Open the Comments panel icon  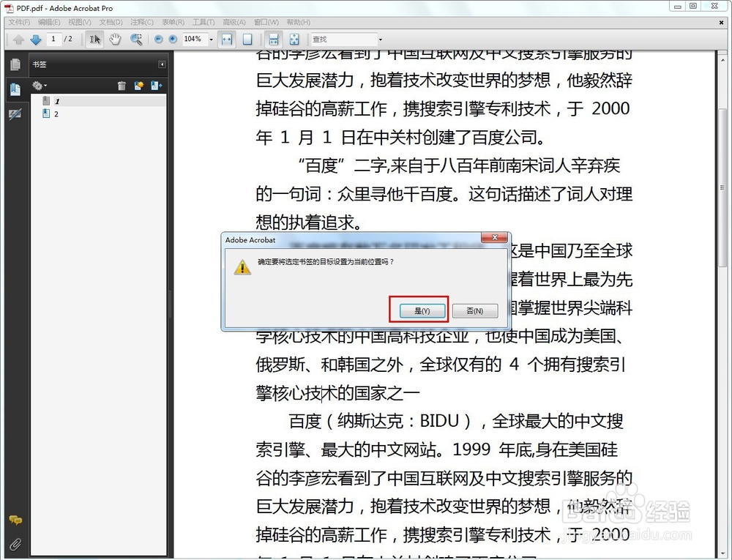pyautogui.click(x=15, y=520)
